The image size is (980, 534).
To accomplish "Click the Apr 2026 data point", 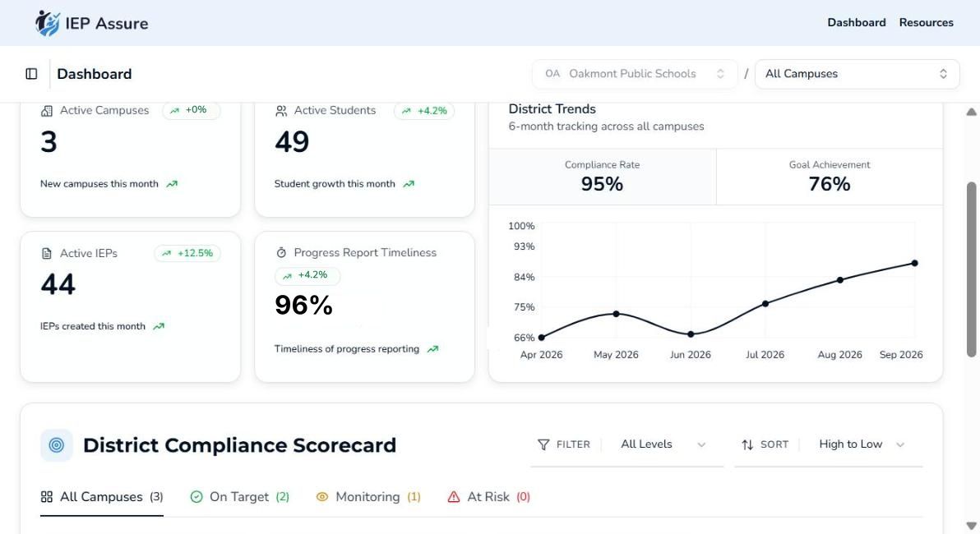I will (x=541, y=338).
